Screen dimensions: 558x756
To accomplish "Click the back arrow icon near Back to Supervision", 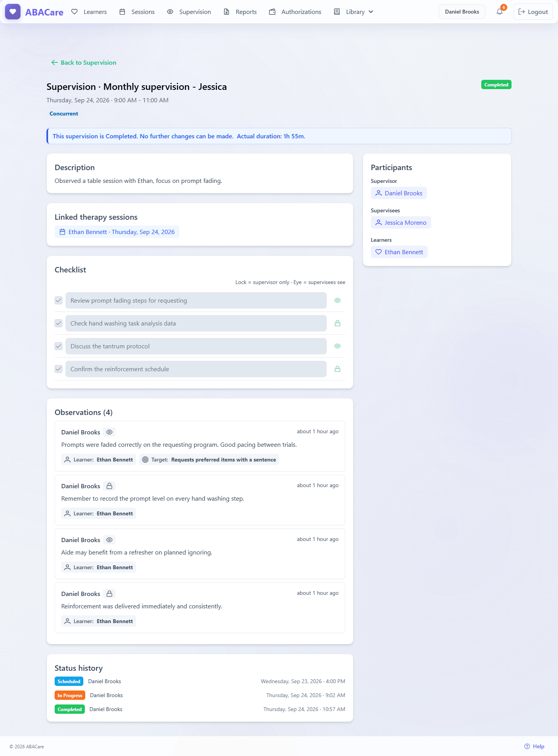I will point(54,62).
